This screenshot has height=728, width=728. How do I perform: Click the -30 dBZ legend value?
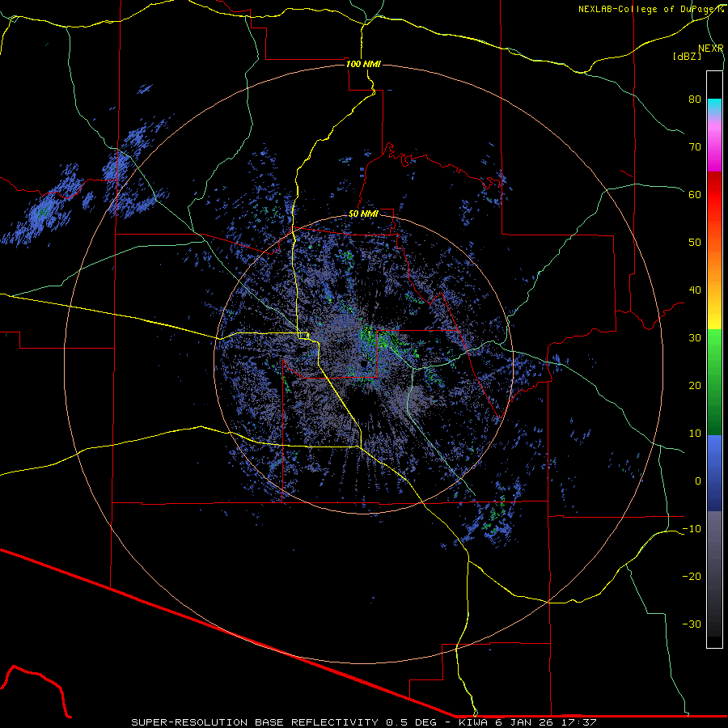[x=692, y=624]
